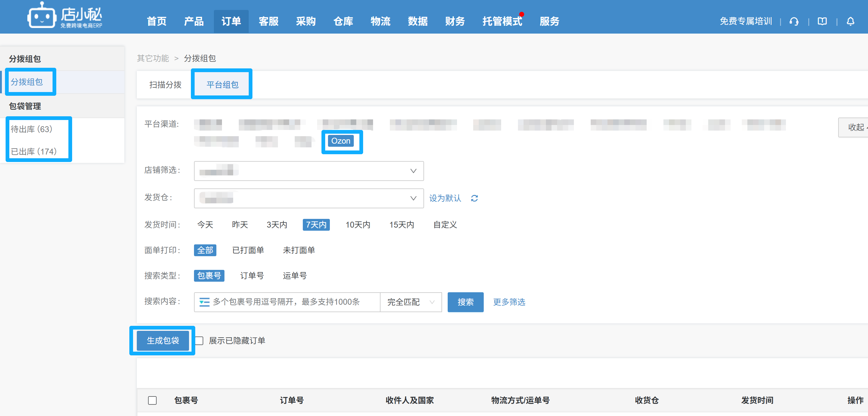Open 采购 in the top navigation

point(306,21)
